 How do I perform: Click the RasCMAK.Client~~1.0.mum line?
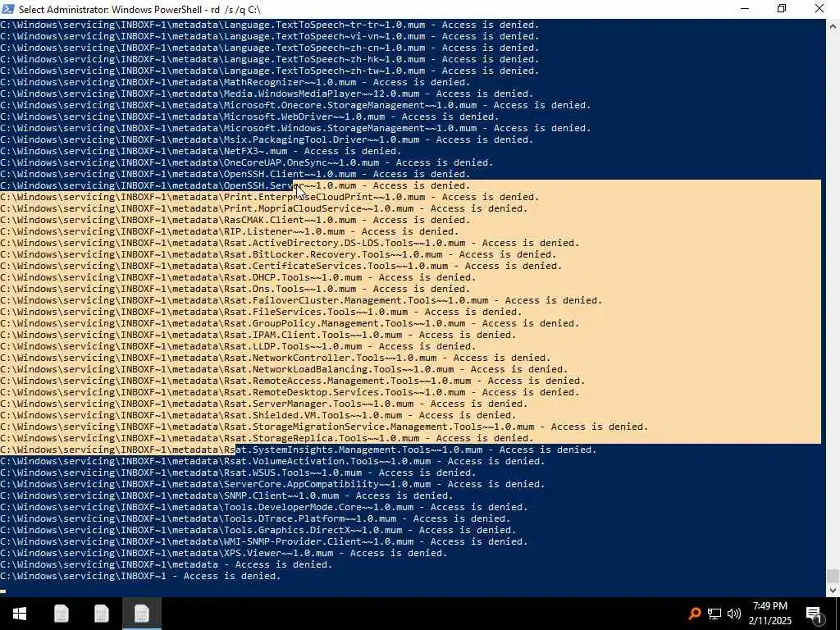(x=235, y=220)
